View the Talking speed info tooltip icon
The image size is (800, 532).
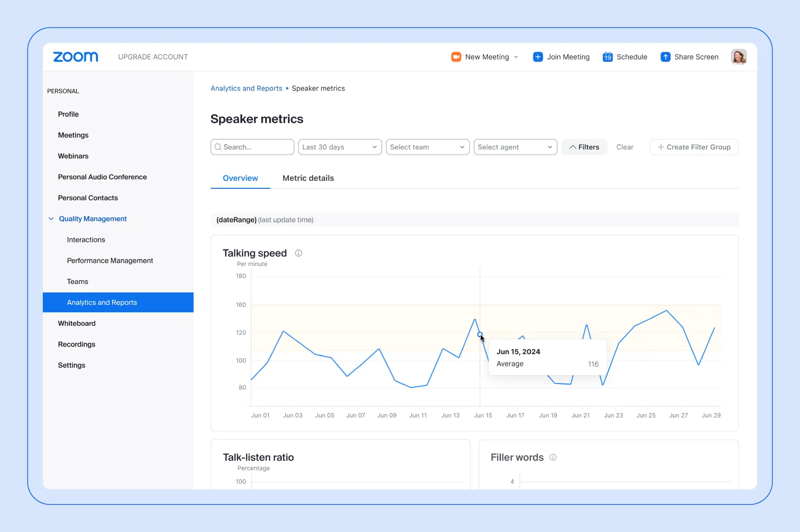[299, 253]
